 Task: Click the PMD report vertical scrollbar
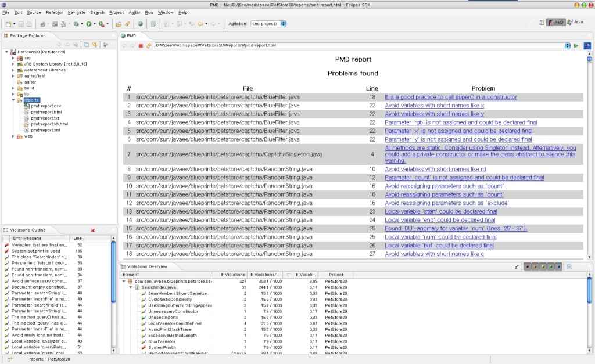coord(589,156)
